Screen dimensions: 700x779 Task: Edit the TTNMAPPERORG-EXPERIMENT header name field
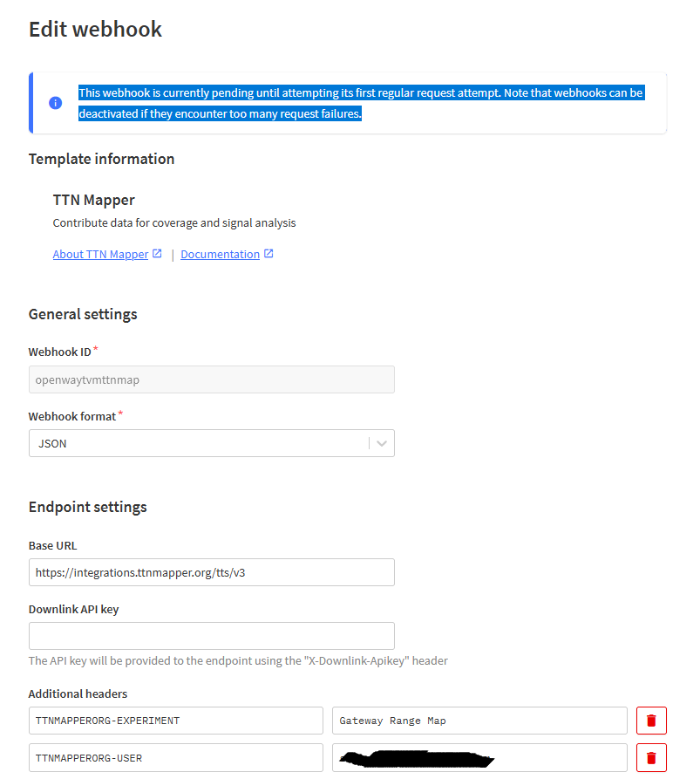[x=176, y=721]
